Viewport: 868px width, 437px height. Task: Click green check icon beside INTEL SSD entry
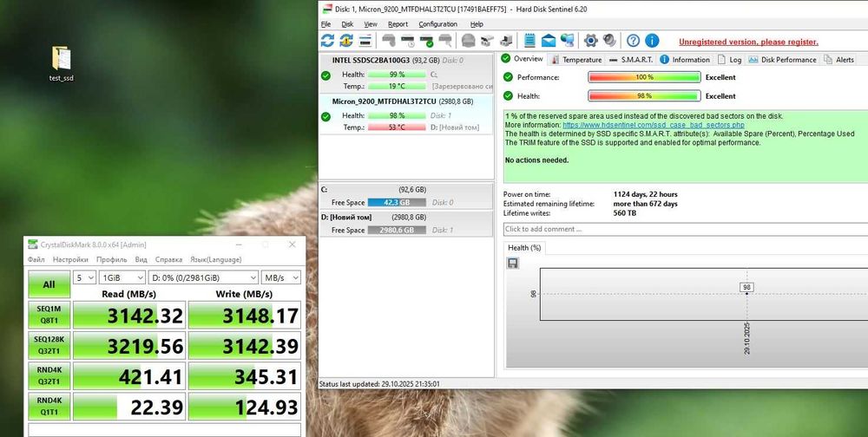(325, 75)
